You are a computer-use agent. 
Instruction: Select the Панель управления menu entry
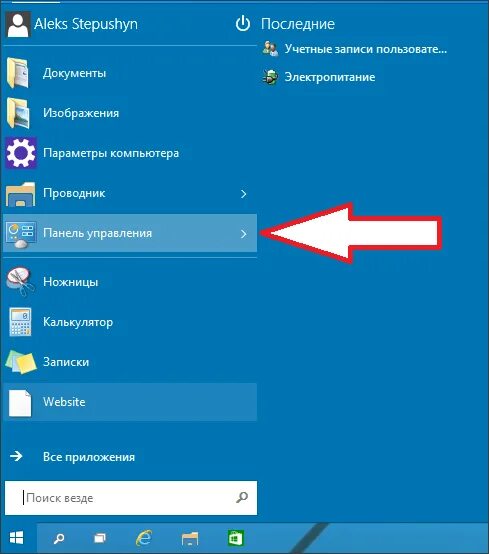130,233
